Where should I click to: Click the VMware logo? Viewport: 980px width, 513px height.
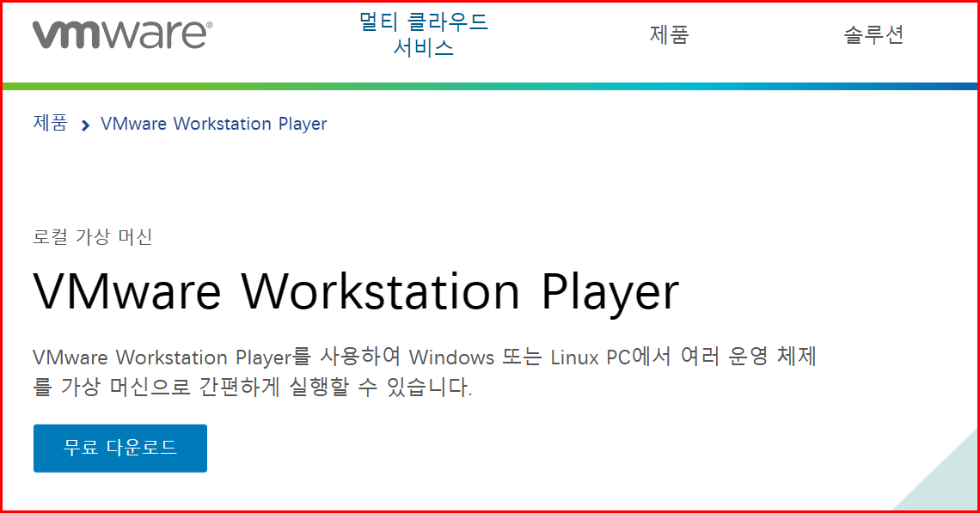122,34
